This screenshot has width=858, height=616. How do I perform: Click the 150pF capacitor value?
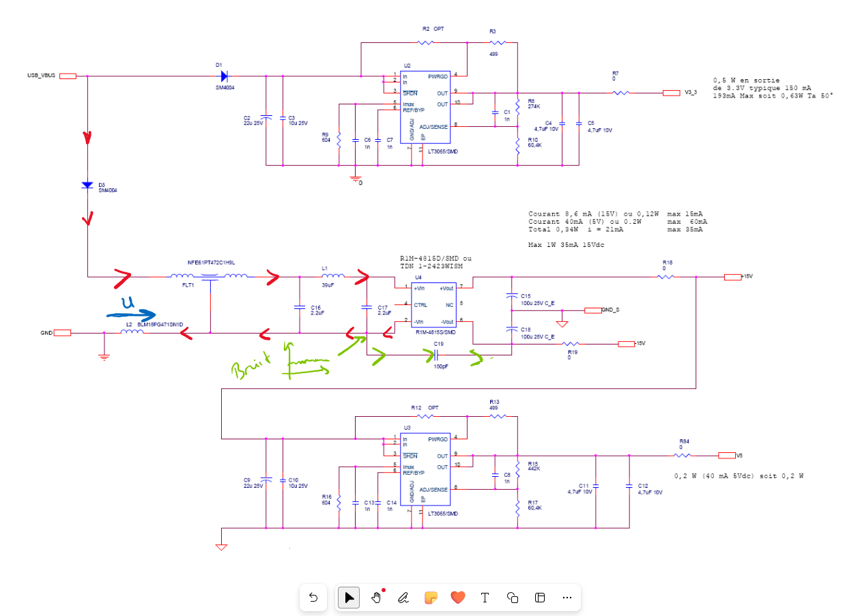441,367
